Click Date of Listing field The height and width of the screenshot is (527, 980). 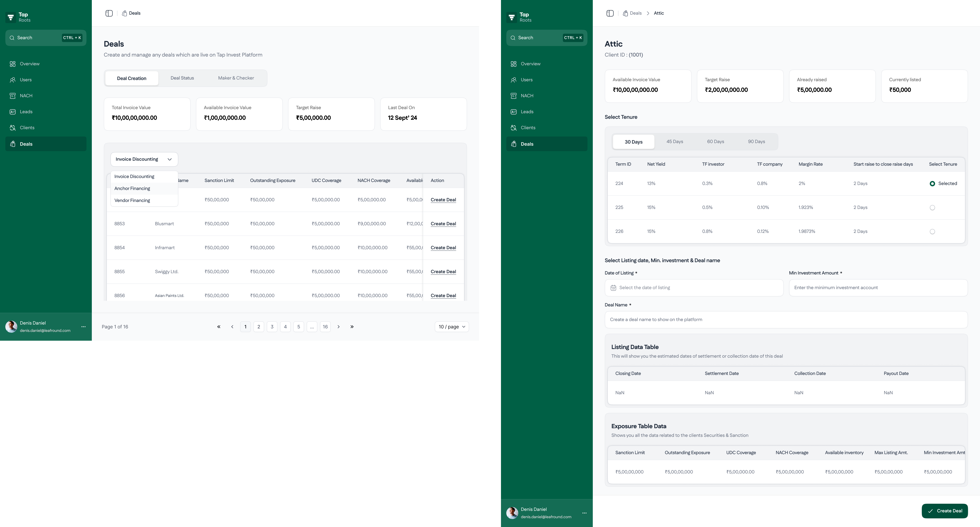(x=694, y=288)
